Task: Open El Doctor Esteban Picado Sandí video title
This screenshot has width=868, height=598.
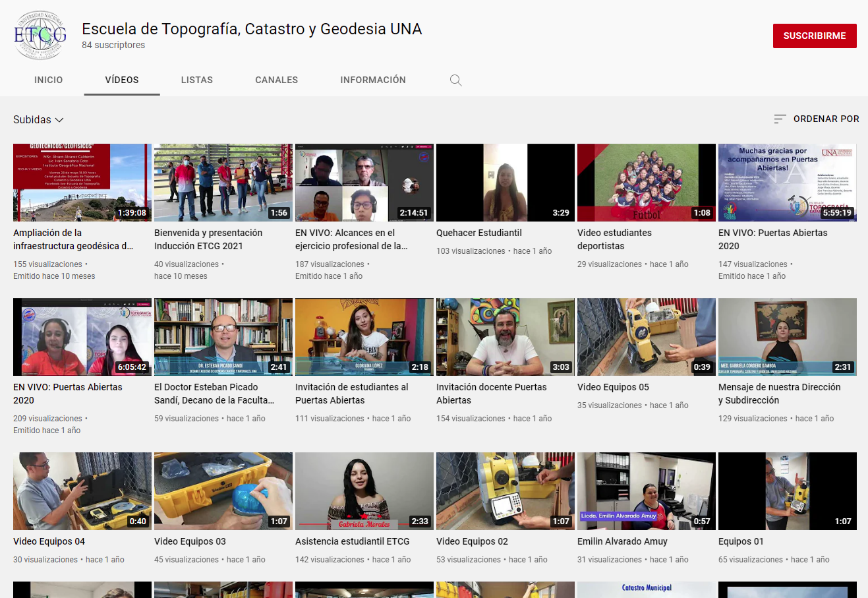Action: click(214, 394)
